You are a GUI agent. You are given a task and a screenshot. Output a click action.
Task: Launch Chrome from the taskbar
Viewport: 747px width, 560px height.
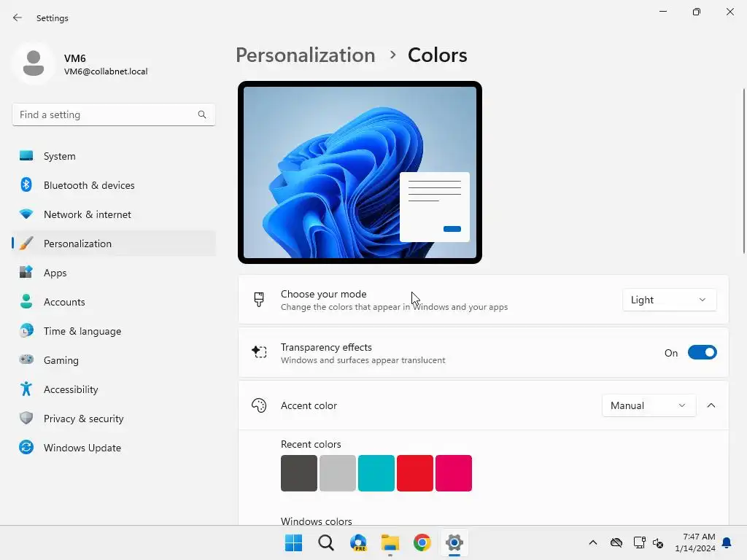click(422, 542)
